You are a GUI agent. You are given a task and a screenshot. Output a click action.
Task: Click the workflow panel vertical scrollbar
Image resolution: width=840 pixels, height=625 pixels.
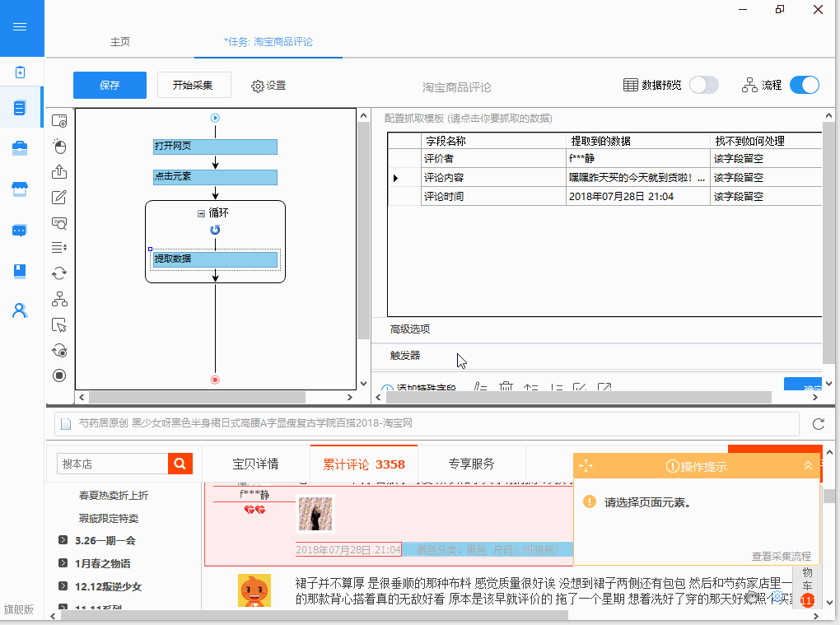click(x=364, y=231)
